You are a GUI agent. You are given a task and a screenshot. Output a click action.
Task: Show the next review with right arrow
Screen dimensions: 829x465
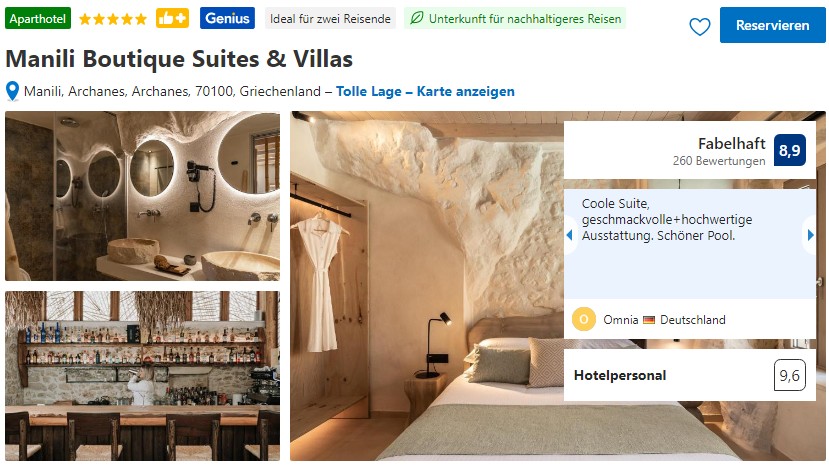(810, 235)
